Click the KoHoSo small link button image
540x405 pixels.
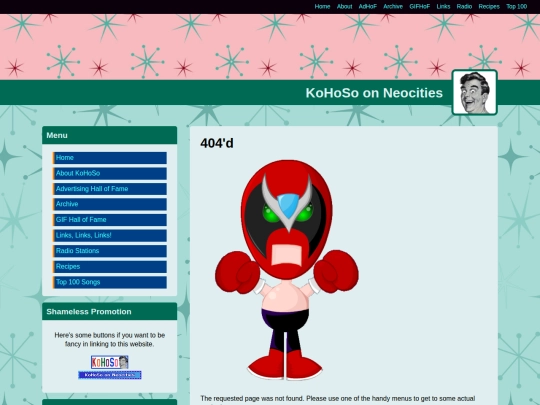(110, 362)
